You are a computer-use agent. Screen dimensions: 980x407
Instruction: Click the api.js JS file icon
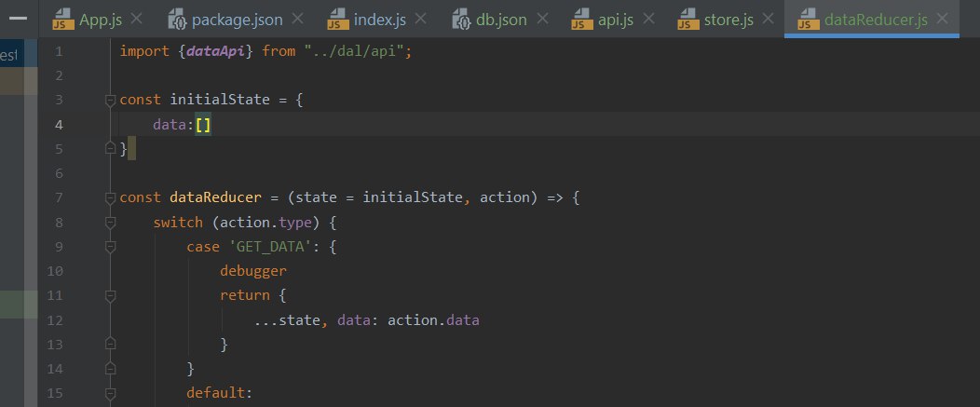(582, 20)
